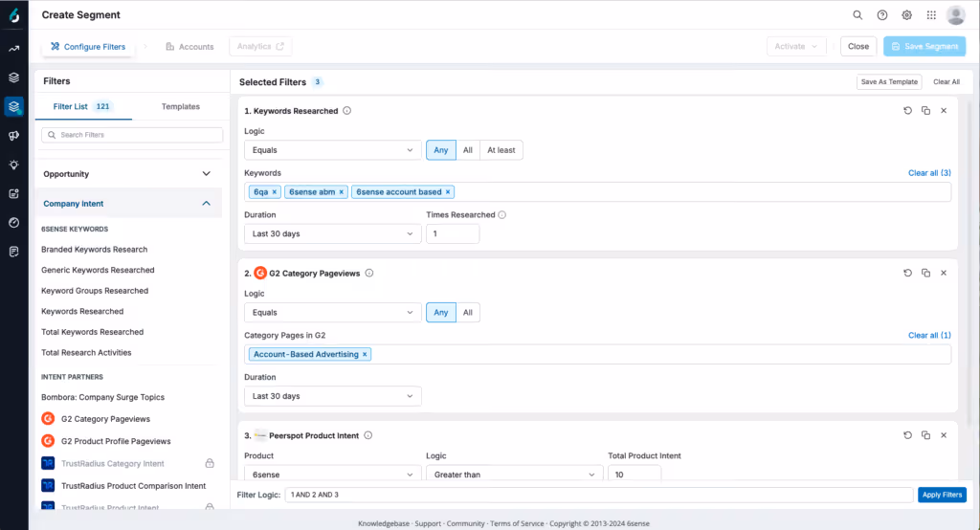Open Equals dropdown in Keywords Researched

(332, 150)
